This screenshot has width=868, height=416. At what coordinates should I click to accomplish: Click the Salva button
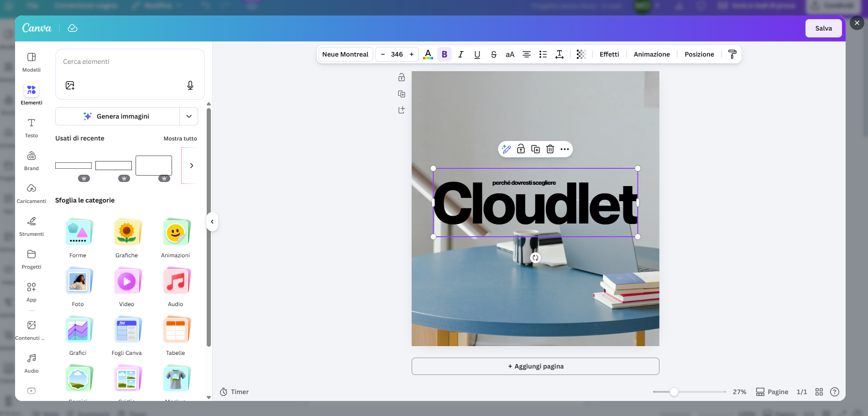[824, 28]
